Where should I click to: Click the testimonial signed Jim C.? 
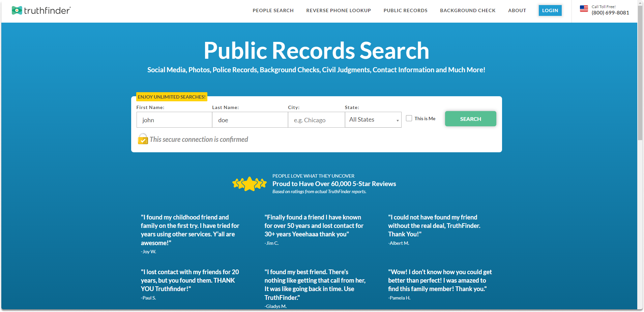point(314,230)
